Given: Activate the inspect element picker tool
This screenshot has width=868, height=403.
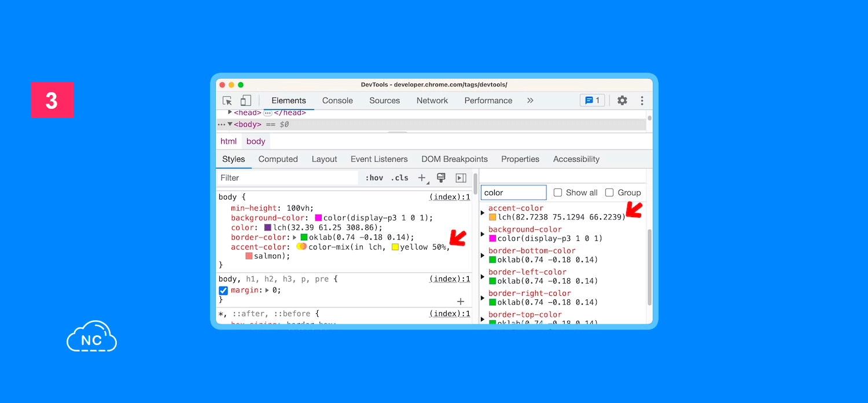Looking at the screenshot, I should pyautogui.click(x=227, y=101).
